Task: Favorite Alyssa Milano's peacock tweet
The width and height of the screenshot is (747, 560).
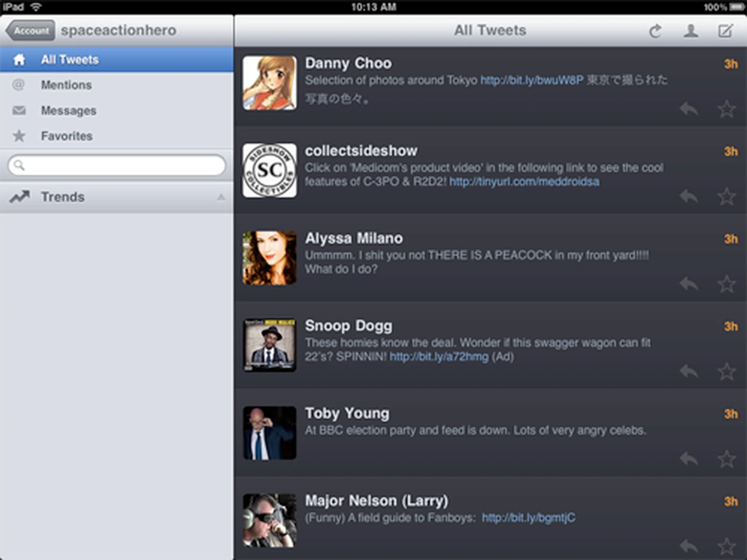Action: point(726,284)
